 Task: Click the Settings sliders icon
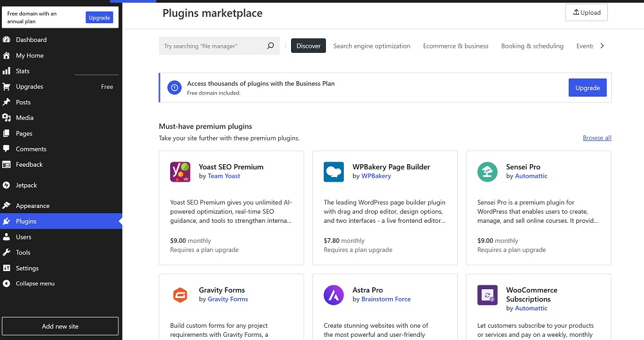pyautogui.click(x=6, y=268)
